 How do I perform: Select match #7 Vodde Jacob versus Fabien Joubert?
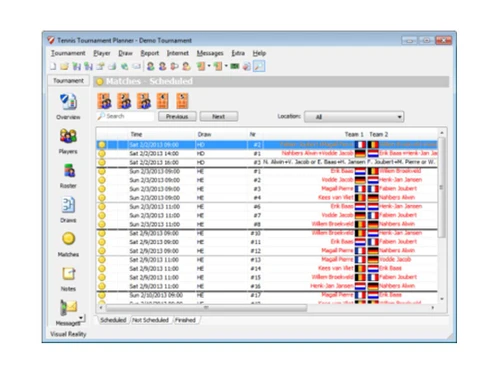(267, 215)
